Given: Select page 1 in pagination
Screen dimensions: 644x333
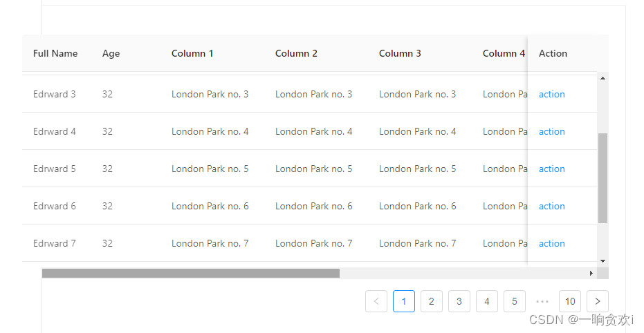Looking at the screenshot, I should coord(404,301).
